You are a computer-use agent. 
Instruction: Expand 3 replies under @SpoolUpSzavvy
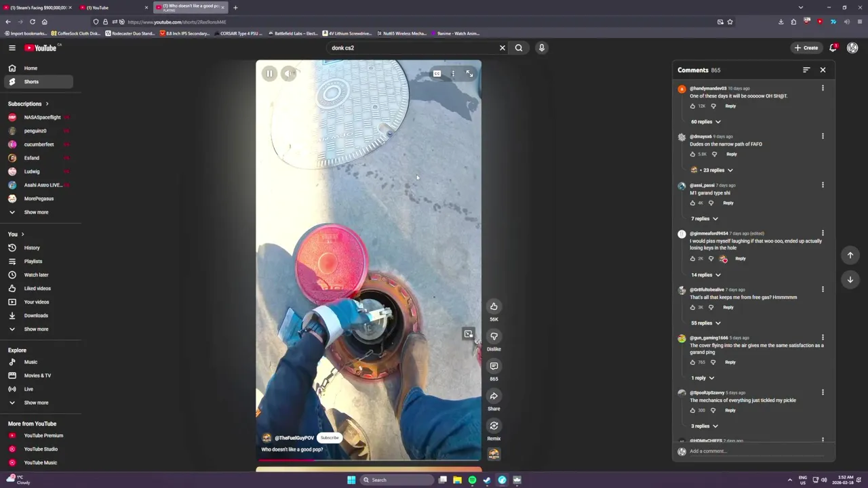click(705, 426)
